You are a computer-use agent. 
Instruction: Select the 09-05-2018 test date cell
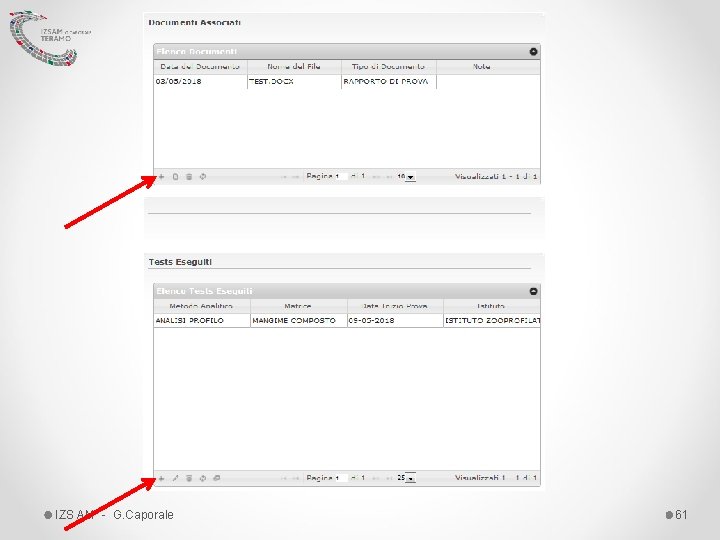coord(395,321)
